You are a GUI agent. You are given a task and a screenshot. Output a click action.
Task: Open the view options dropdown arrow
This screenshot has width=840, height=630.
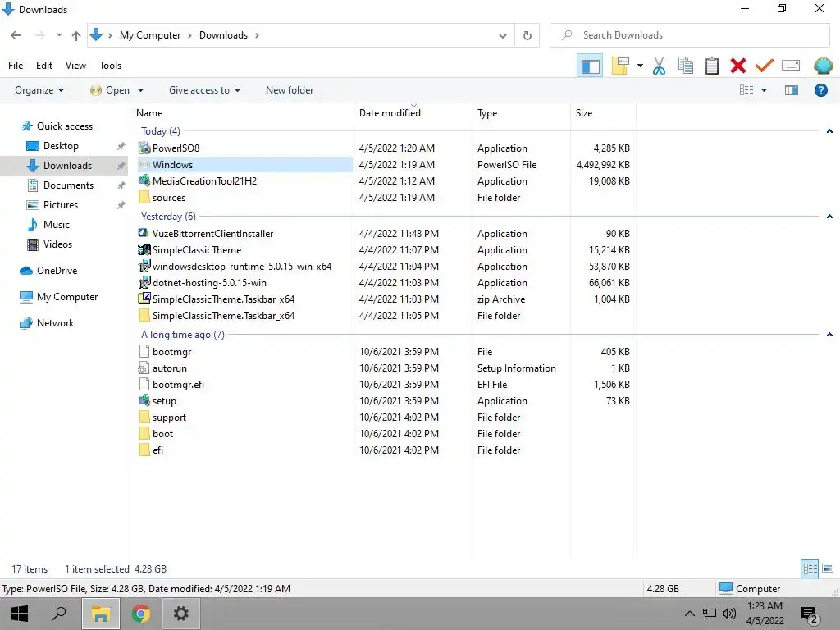[x=765, y=90]
